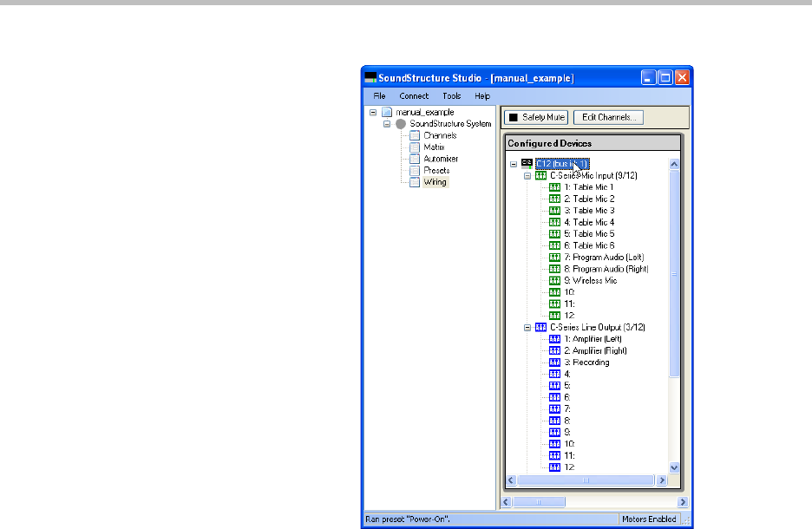Collapse the C12 device tree node
The width and height of the screenshot is (812, 529).
[x=514, y=164]
